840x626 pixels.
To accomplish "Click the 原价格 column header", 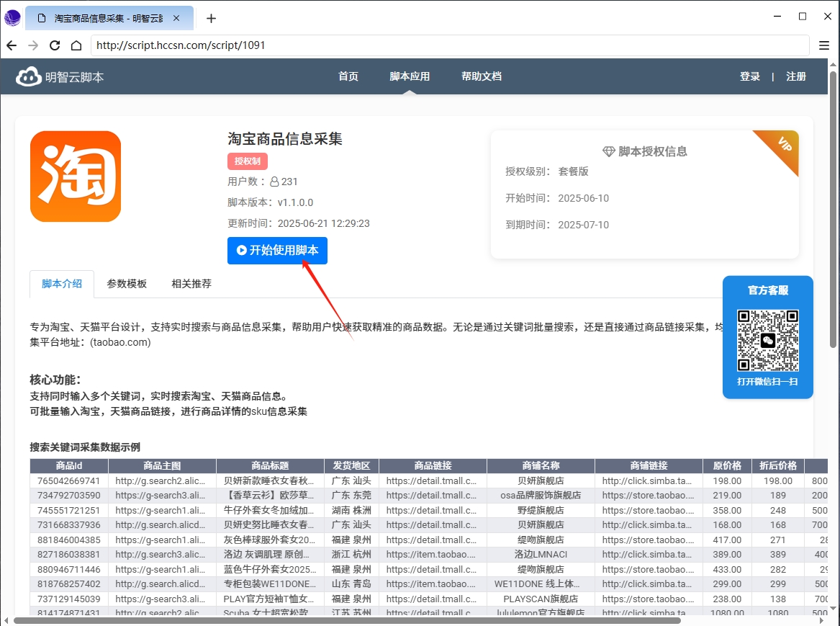I will [x=727, y=466].
